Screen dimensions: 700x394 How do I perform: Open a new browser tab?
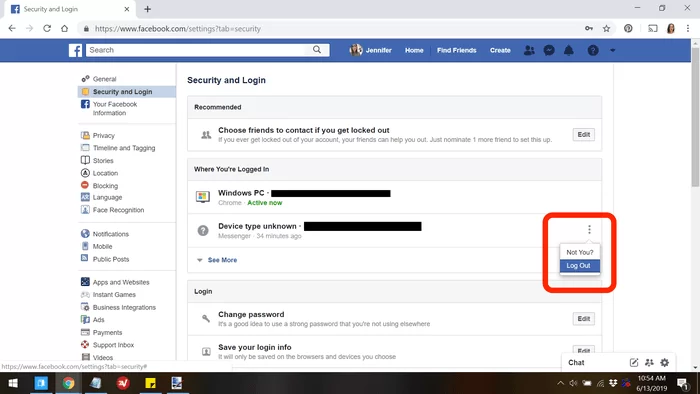(147, 9)
